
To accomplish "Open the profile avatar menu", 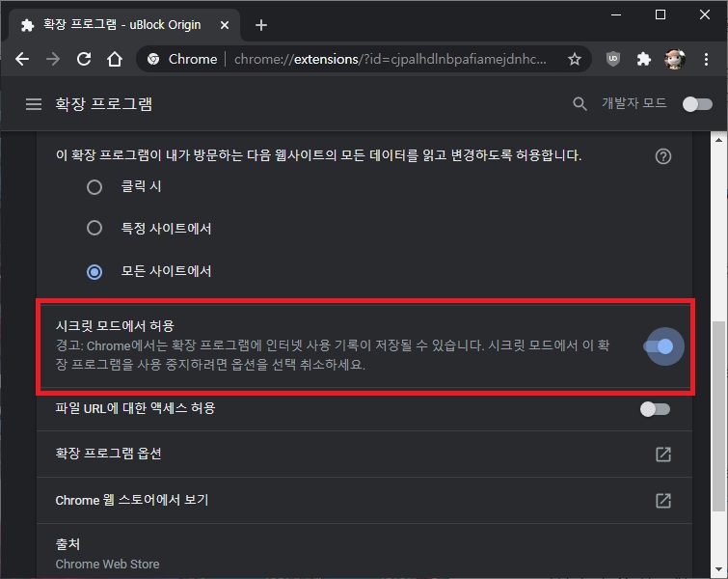I will 675,59.
